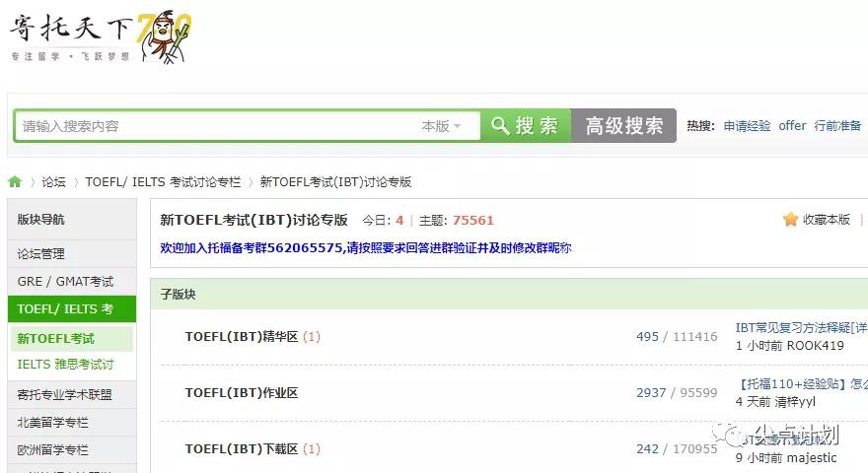Click the 申请经验 hot search link
The height and width of the screenshot is (473, 868).
(x=747, y=125)
